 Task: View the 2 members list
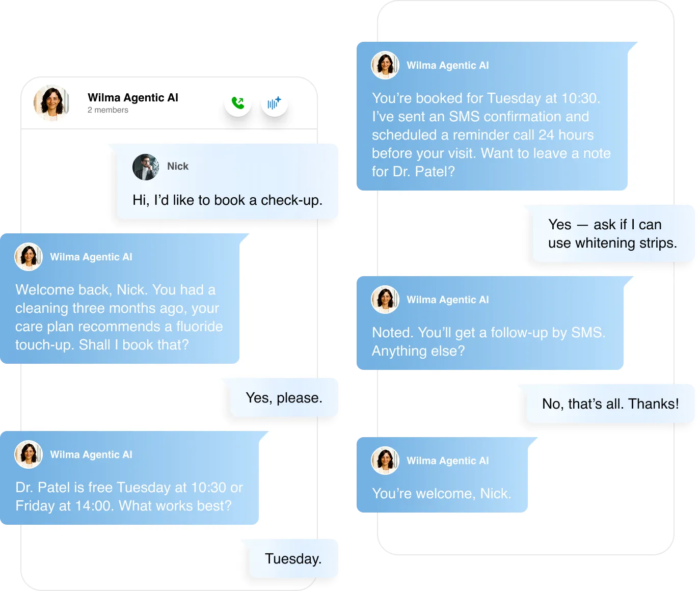click(x=108, y=110)
